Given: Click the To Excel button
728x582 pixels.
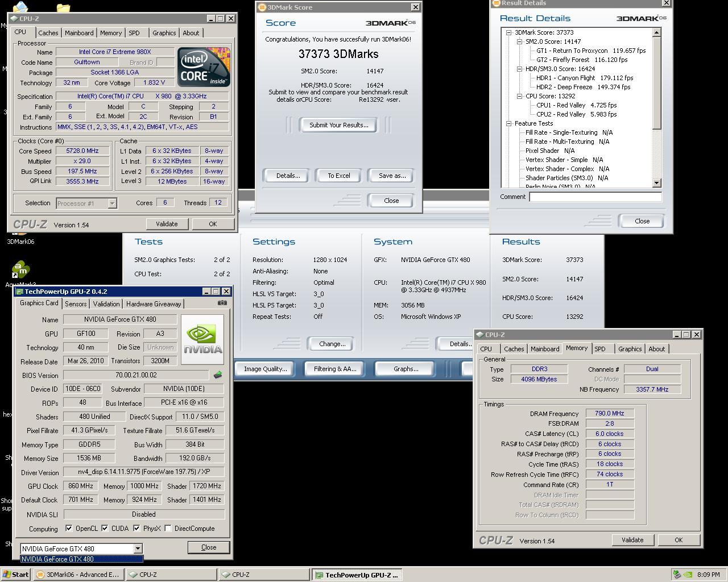Looking at the screenshot, I should click(338, 176).
